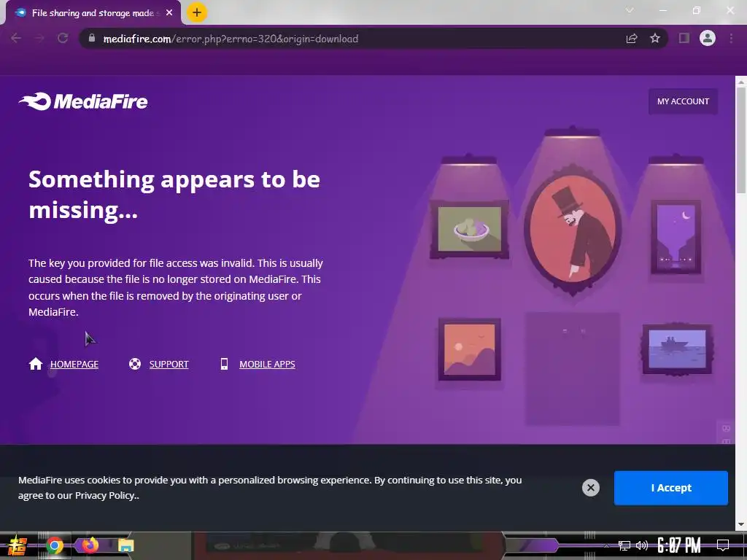This screenshot has height=560, width=747.
Task: Open the Chrome profile avatar
Action: 708,38
